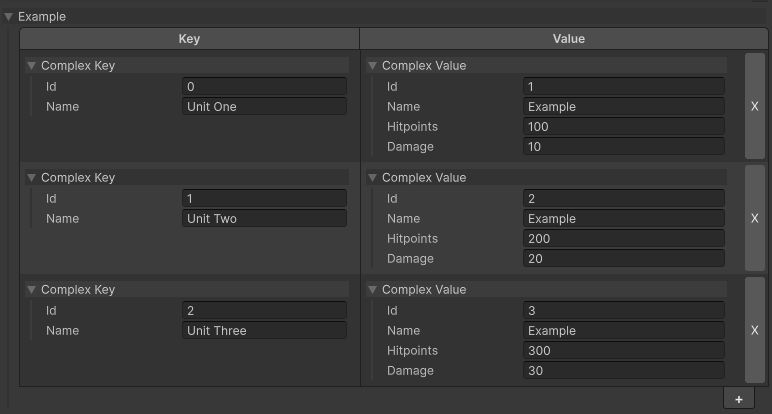This screenshot has width=772, height=414.
Task: Click the Value column header
Action: (568, 39)
